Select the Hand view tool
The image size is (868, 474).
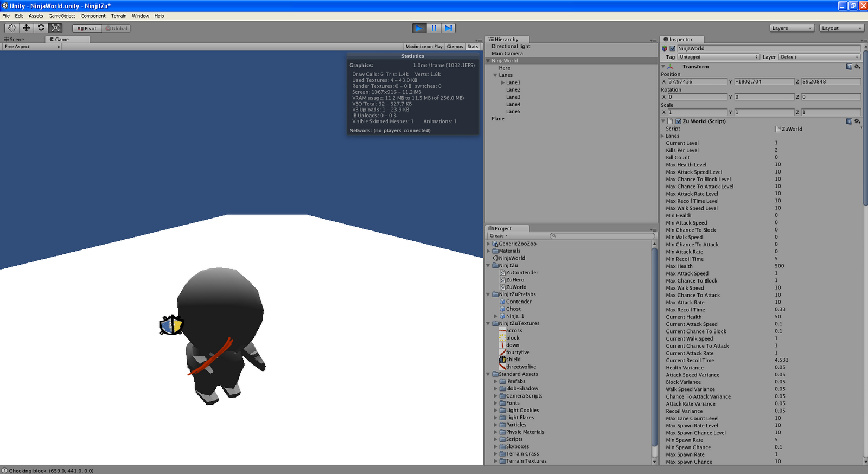(12, 28)
